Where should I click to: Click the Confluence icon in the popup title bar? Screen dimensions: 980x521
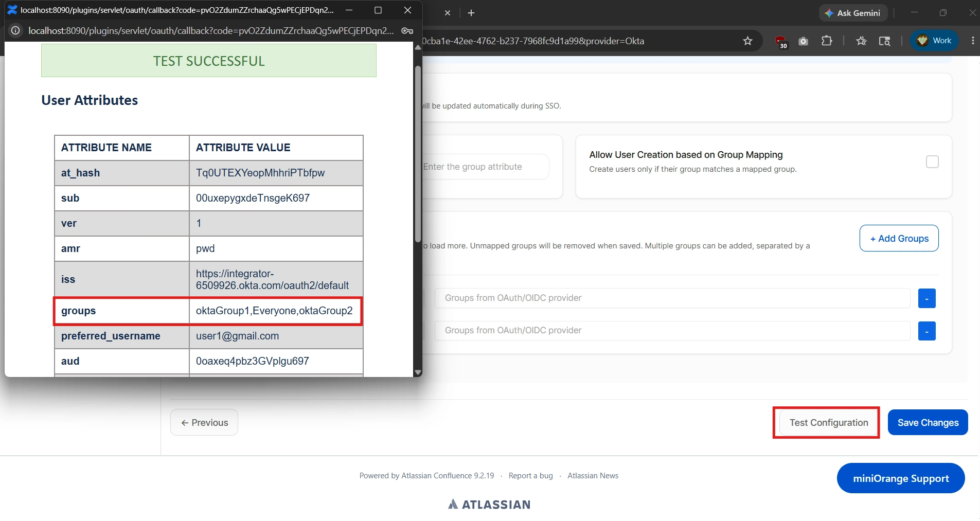coord(12,10)
